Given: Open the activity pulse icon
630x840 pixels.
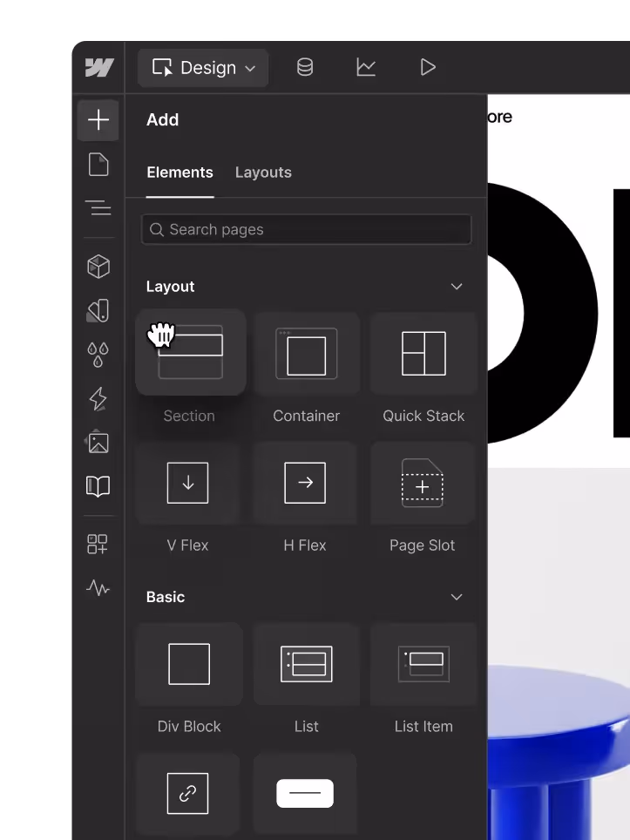Looking at the screenshot, I should [98, 588].
